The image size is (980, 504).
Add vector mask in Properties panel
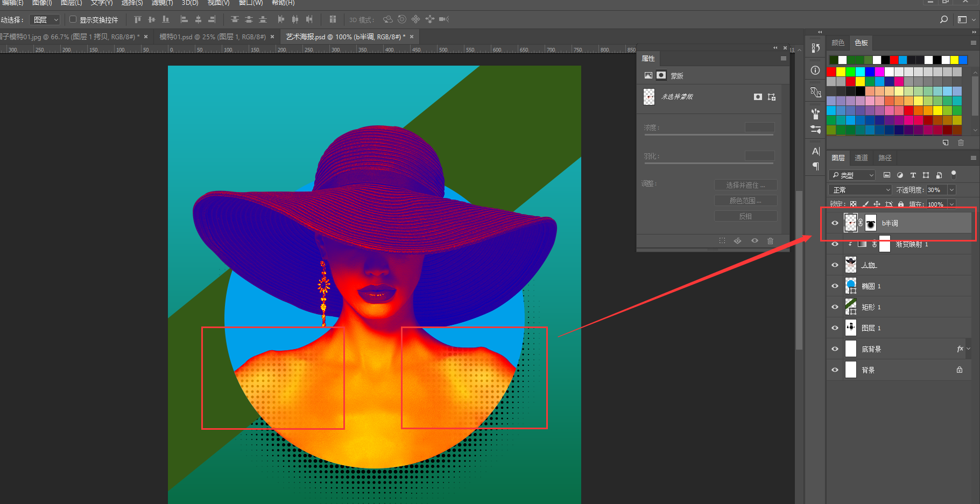click(772, 97)
